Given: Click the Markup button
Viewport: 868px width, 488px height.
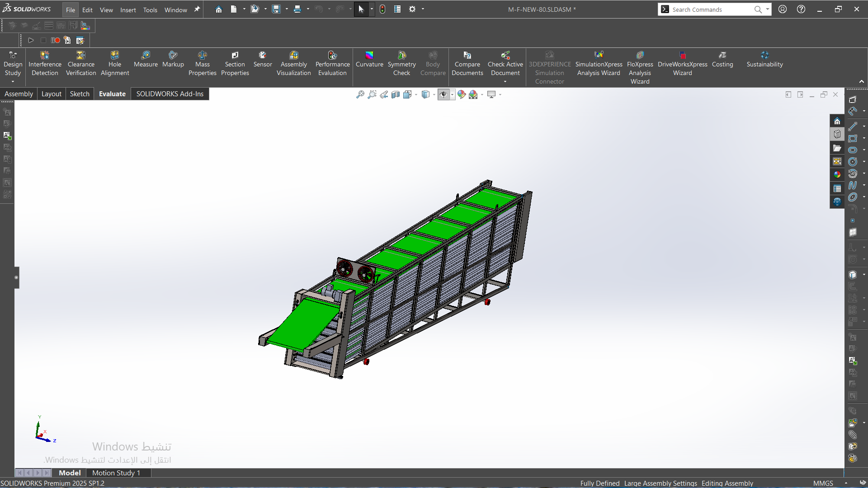Looking at the screenshot, I should coord(173,59).
